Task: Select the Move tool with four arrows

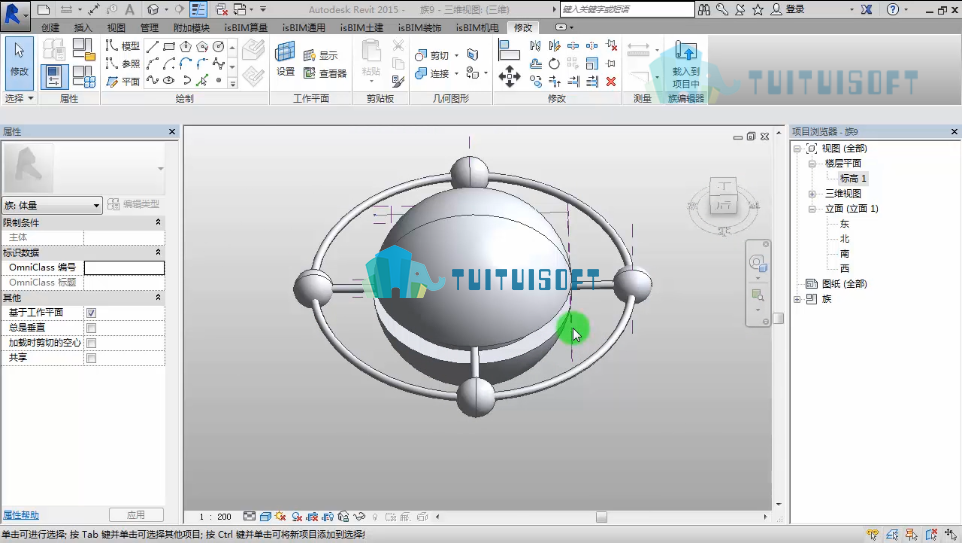Action: 509,77
